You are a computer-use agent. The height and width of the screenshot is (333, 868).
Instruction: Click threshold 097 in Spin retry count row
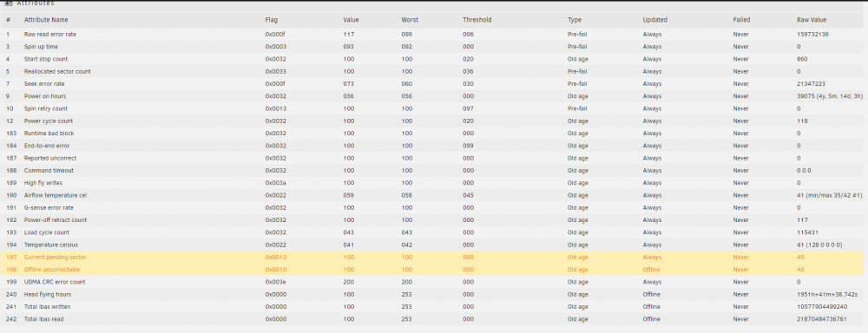point(469,108)
